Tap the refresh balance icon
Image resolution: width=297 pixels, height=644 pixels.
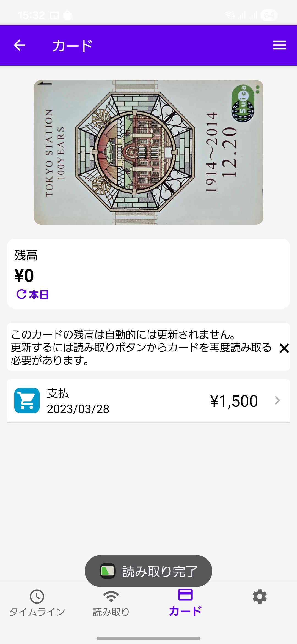tap(22, 294)
